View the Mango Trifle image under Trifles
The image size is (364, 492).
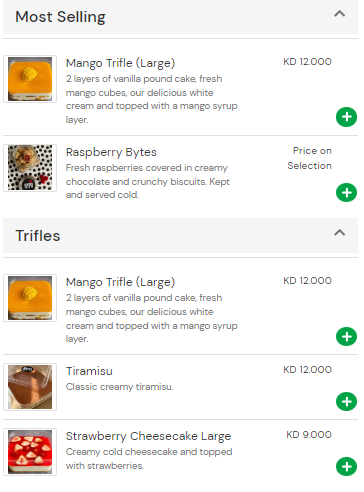[x=30, y=298]
